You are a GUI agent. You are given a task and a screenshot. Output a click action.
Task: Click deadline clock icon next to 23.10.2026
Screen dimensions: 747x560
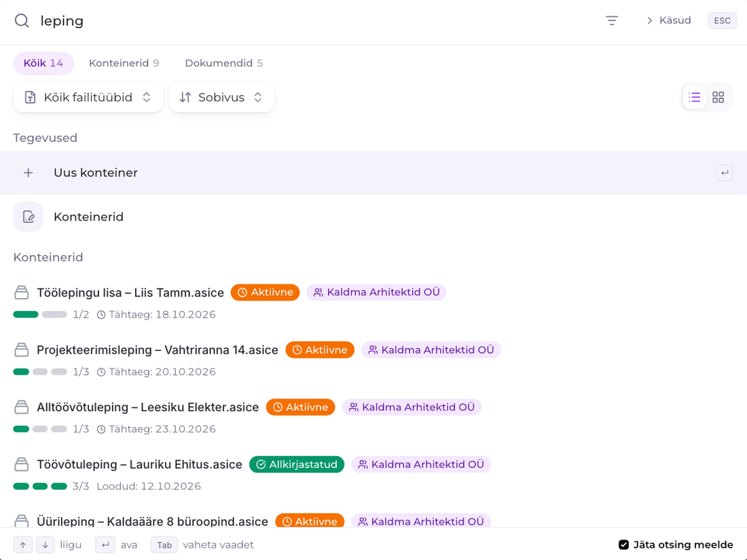tap(101, 429)
